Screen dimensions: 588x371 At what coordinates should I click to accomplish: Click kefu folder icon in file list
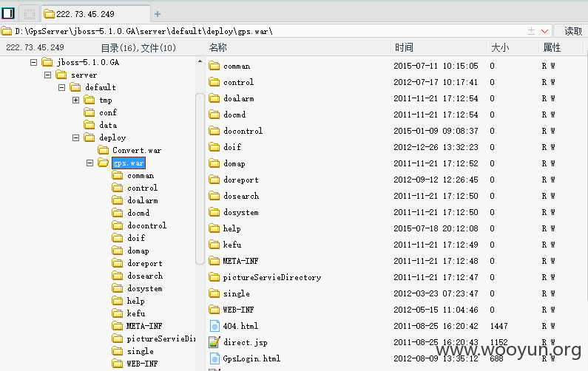[x=214, y=245]
